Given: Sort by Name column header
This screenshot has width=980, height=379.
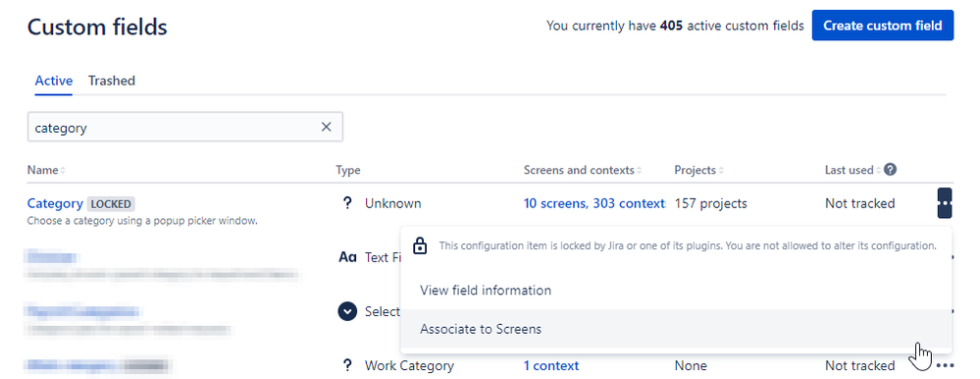Looking at the screenshot, I should coord(46,170).
